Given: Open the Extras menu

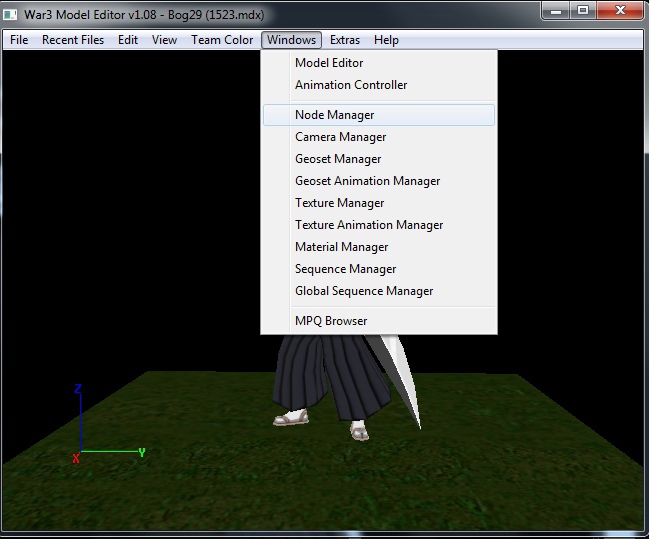Looking at the screenshot, I should tap(345, 40).
